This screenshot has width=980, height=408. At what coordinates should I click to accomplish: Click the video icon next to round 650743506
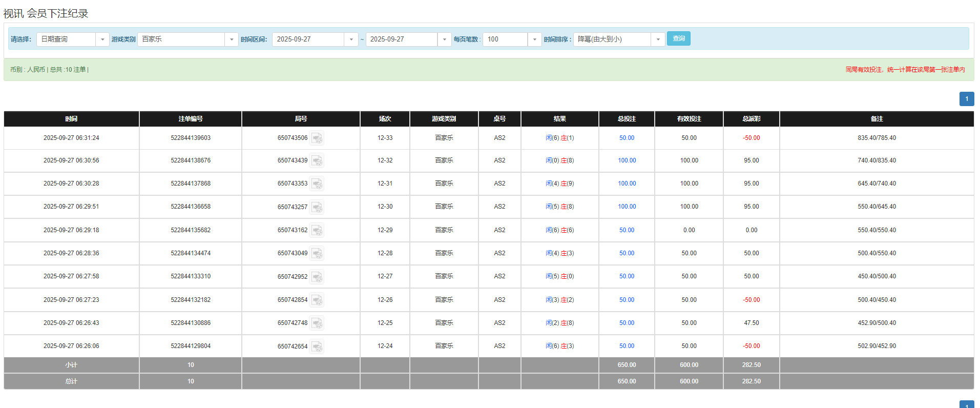317,138
